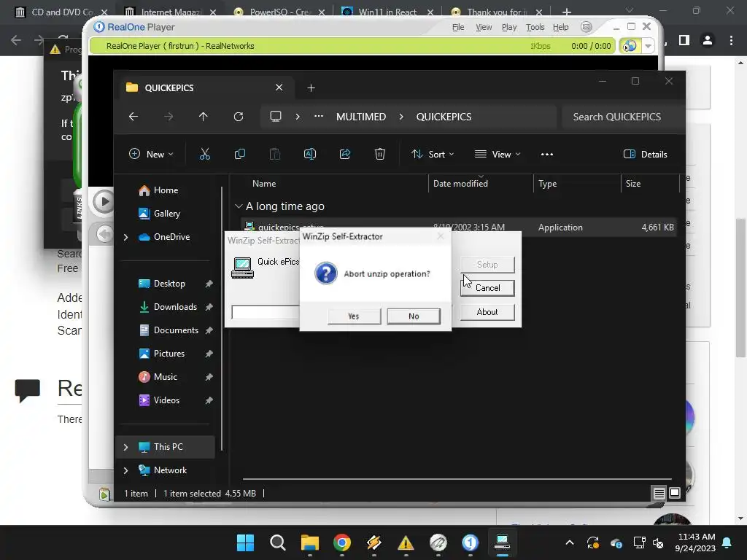Refresh the QUICKEPICS folder

point(239,117)
